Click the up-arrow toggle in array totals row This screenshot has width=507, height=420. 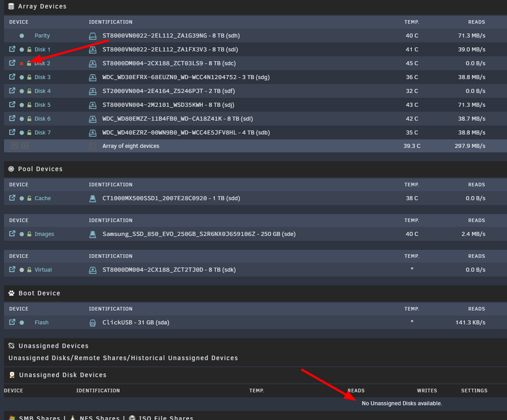tap(25, 146)
